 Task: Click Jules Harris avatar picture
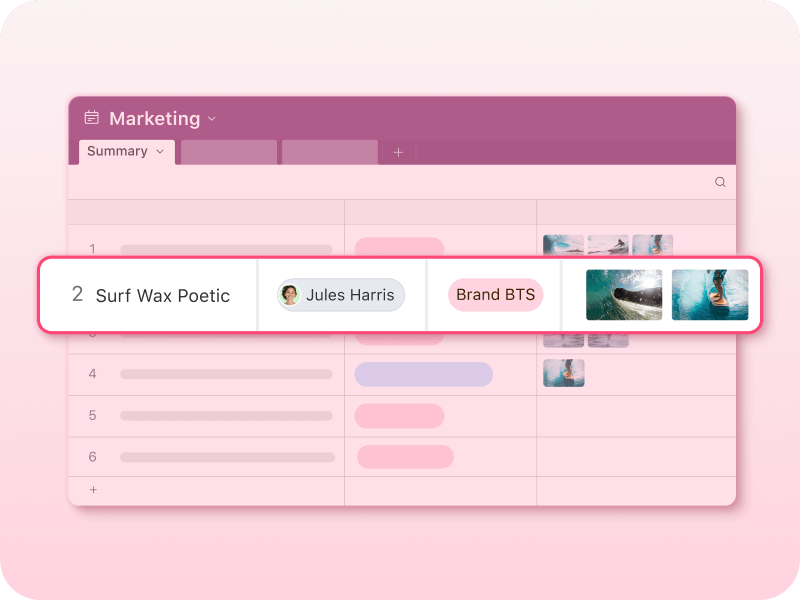(290, 295)
